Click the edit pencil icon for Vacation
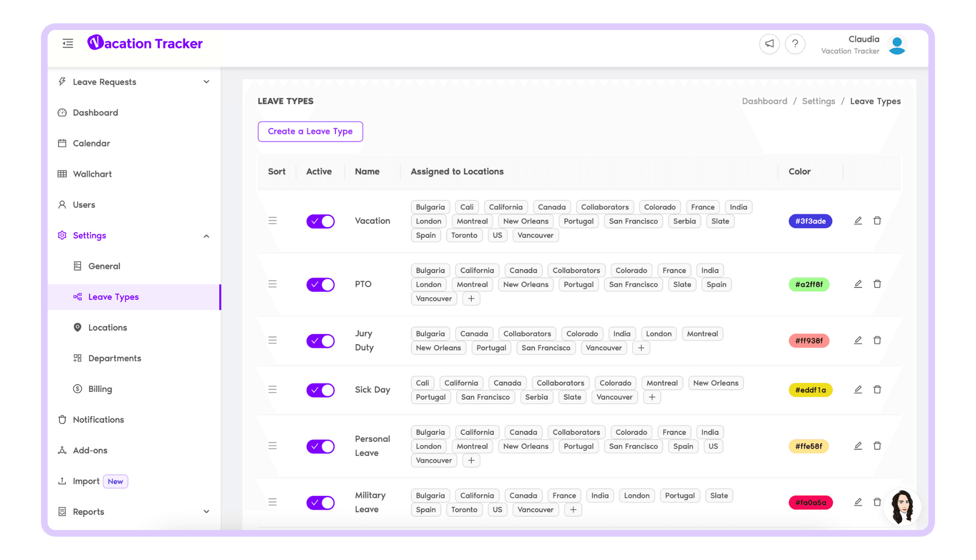Viewport: 976px width, 560px height. click(858, 220)
